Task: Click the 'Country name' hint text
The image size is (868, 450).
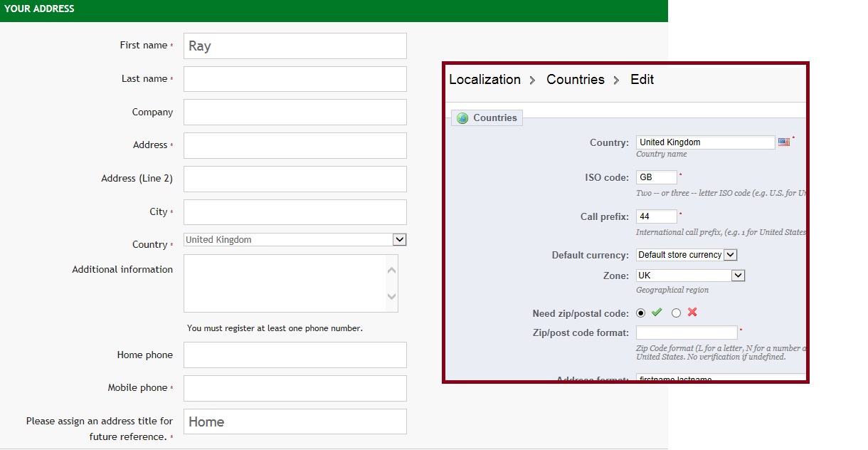Action: point(662,155)
